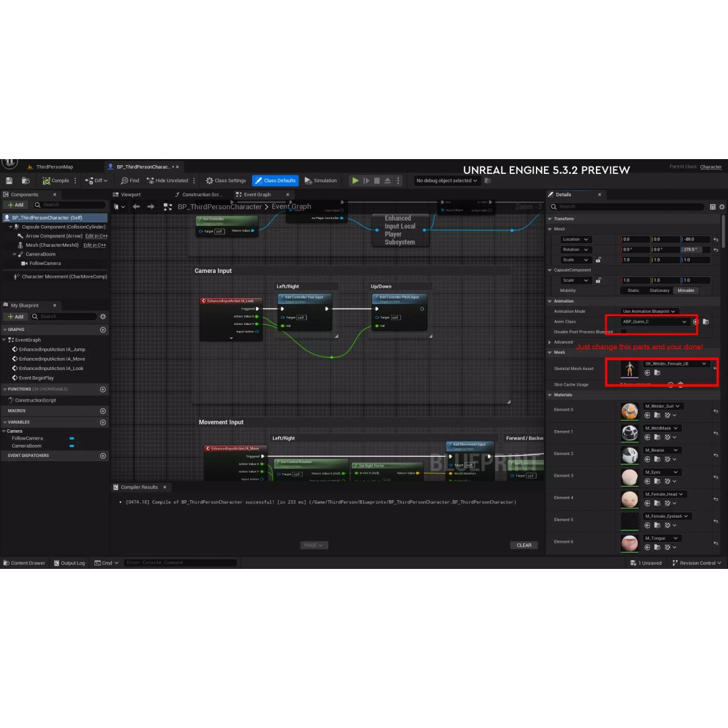Select Capsule Component (CollisionCylinder) in tree
Viewport: 728px width, 728px height.
63,227
